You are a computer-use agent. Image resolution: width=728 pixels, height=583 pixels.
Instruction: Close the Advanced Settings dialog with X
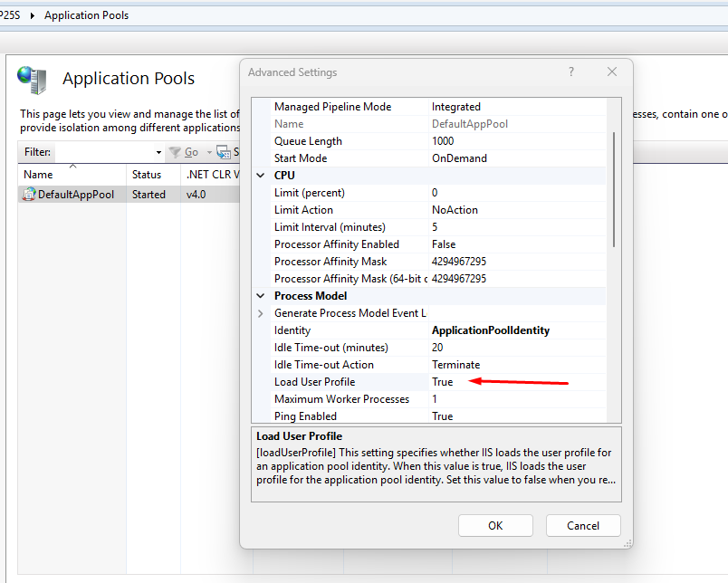tap(612, 72)
